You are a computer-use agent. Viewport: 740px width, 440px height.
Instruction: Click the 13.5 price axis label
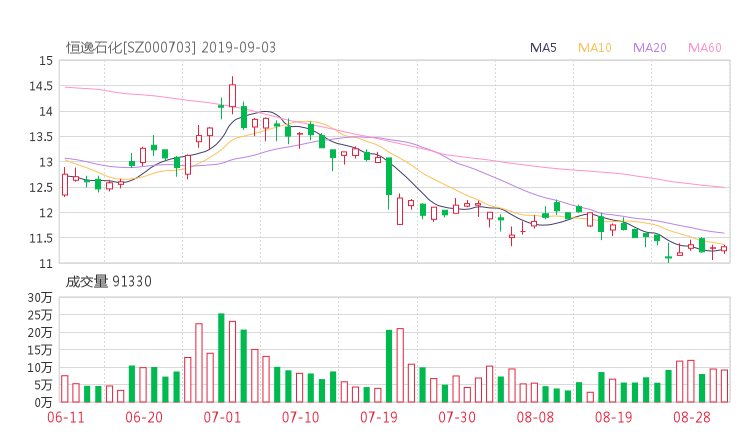click(41, 137)
